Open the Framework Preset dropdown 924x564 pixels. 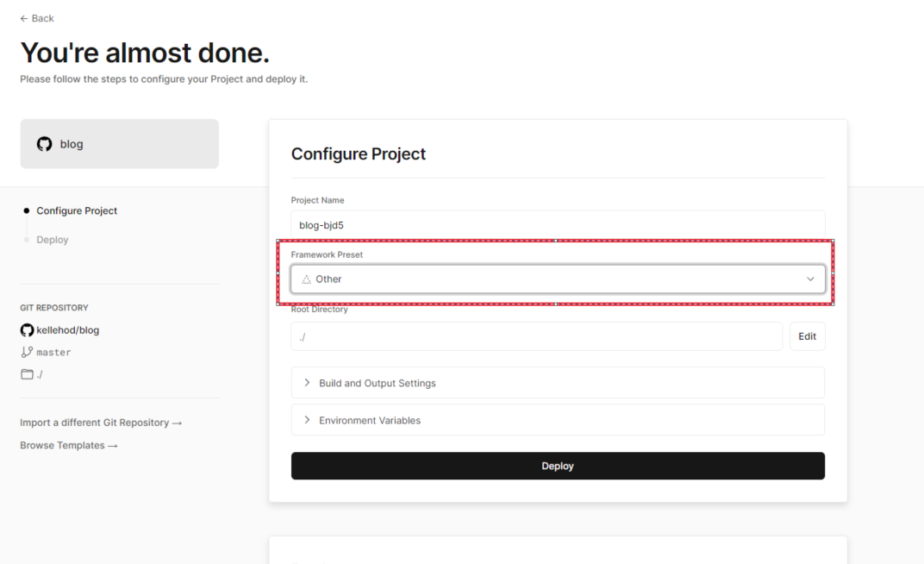click(558, 279)
